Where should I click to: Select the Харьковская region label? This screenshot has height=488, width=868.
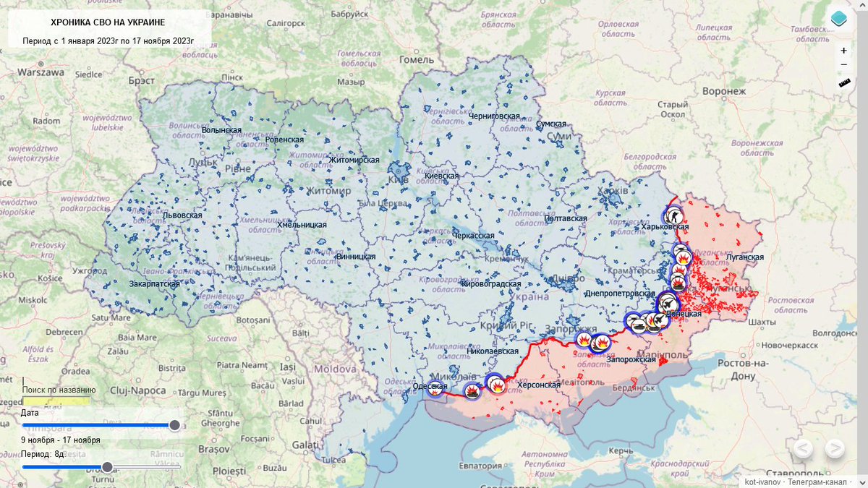pyautogui.click(x=665, y=227)
